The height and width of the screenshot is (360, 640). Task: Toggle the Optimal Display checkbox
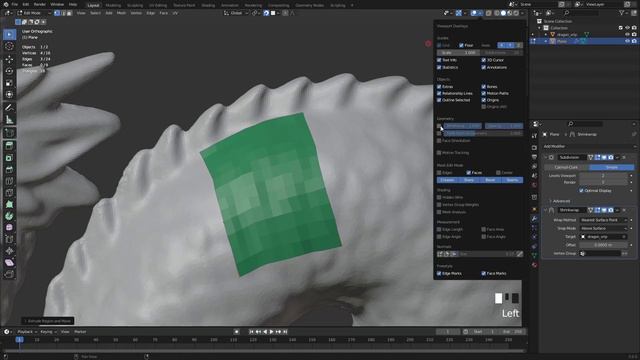click(x=581, y=191)
